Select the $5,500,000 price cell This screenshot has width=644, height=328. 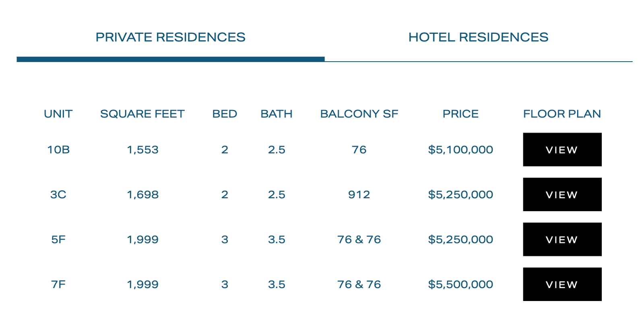460,284
